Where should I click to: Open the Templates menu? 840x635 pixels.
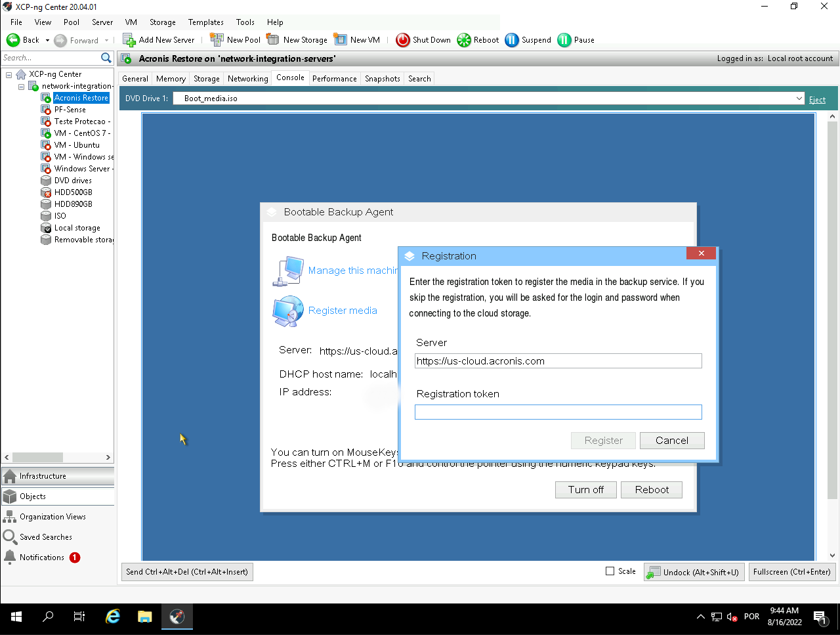click(206, 22)
